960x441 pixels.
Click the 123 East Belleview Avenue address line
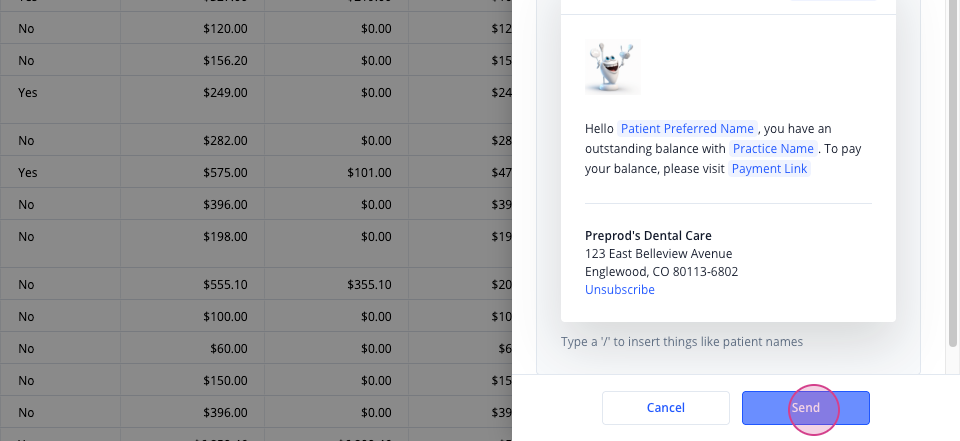(x=659, y=254)
